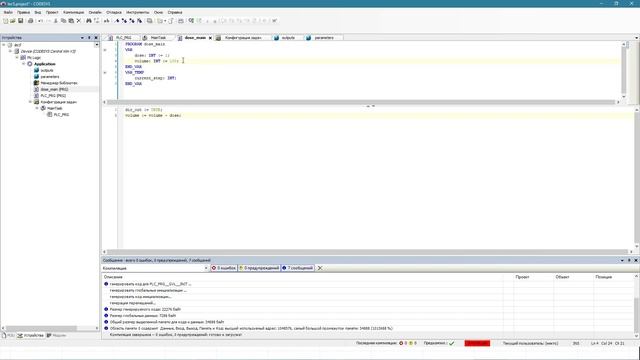Open the Проект menu
The height and width of the screenshot is (360, 640).
point(52,12)
